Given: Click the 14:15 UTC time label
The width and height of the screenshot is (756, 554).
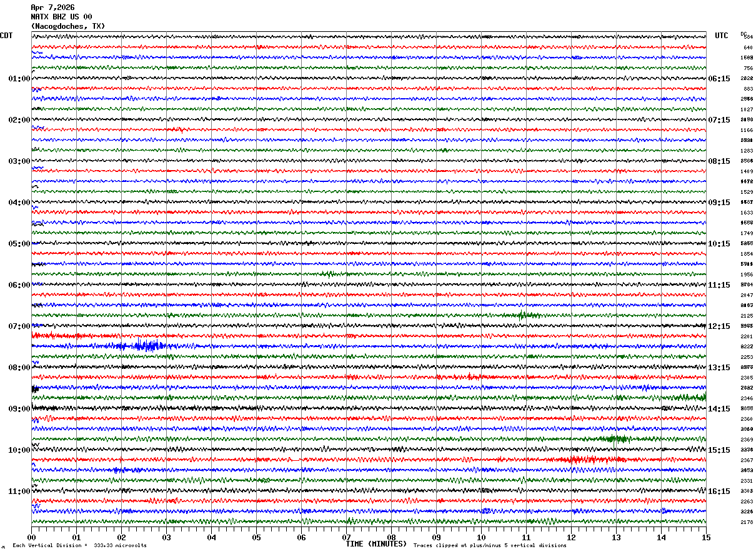Looking at the screenshot, I should click(x=719, y=409).
